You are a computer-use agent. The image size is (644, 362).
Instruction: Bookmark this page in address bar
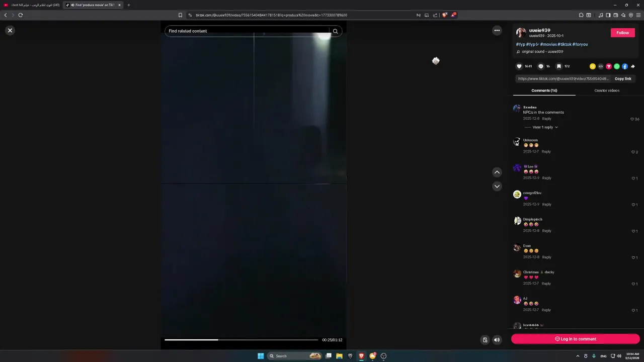[180, 15]
